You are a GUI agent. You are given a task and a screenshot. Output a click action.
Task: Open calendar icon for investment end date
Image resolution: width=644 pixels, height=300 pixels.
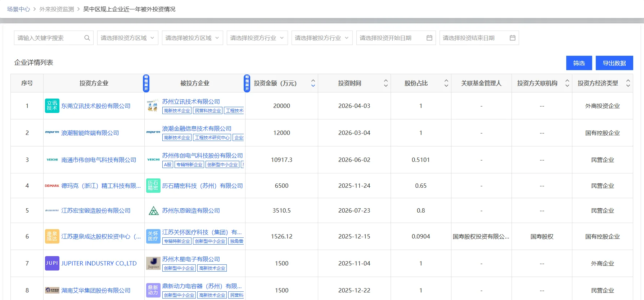(513, 38)
